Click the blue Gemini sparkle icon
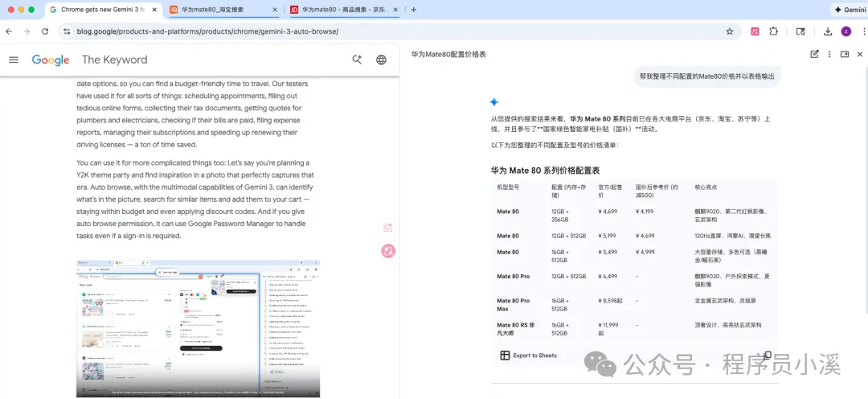Image resolution: width=868 pixels, height=399 pixels. pyautogui.click(x=494, y=102)
